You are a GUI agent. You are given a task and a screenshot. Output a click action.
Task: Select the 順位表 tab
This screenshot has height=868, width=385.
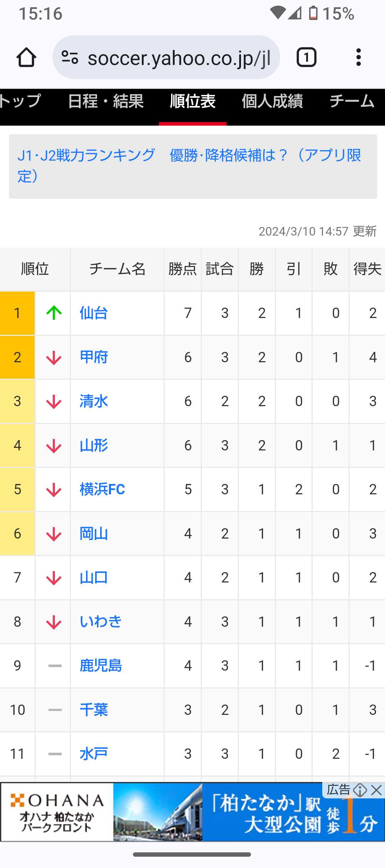(x=192, y=102)
